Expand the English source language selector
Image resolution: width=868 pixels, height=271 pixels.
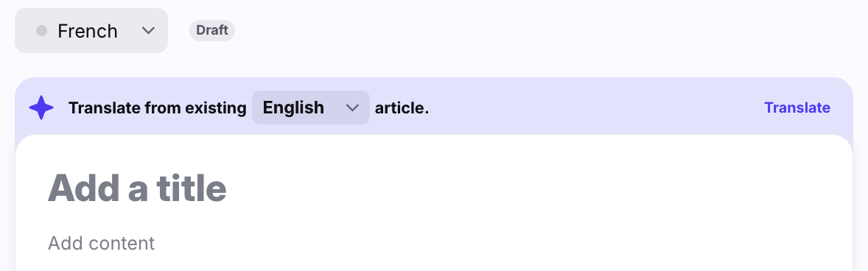[310, 108]
